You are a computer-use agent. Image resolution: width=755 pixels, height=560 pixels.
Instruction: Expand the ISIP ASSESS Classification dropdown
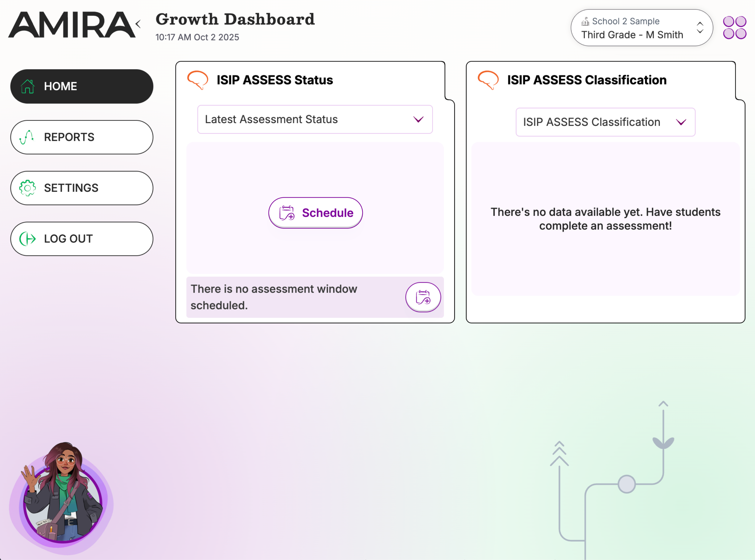click(605, 122)
